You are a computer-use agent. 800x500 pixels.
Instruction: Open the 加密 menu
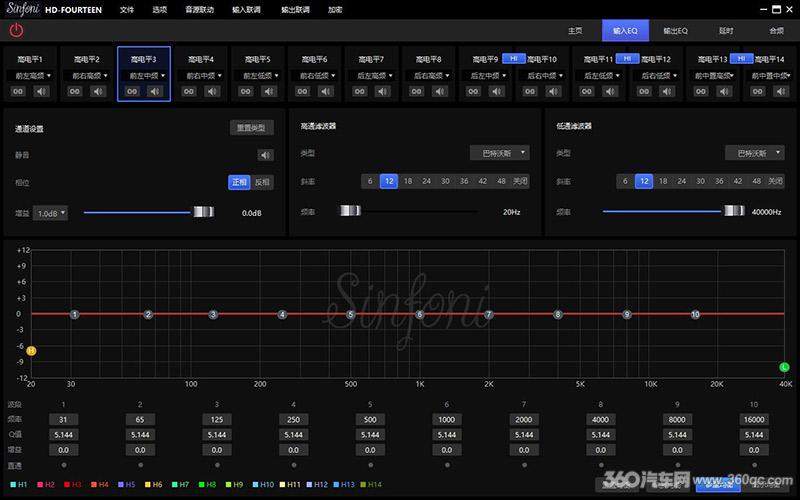point(335,10)
